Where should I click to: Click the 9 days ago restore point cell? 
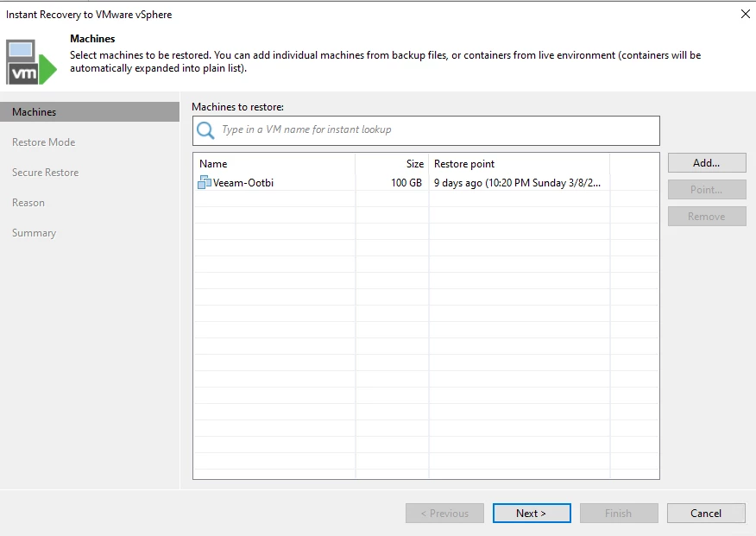pyautogui.click(x=517, y=183)
